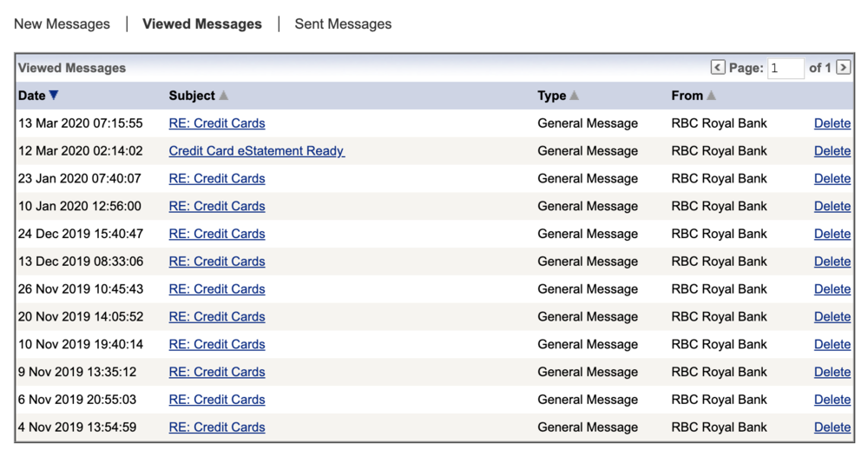The height and width of the screenshot is (457, 868).
Task: Sort by Subject using the arrow icon
Action: point(224,96)
